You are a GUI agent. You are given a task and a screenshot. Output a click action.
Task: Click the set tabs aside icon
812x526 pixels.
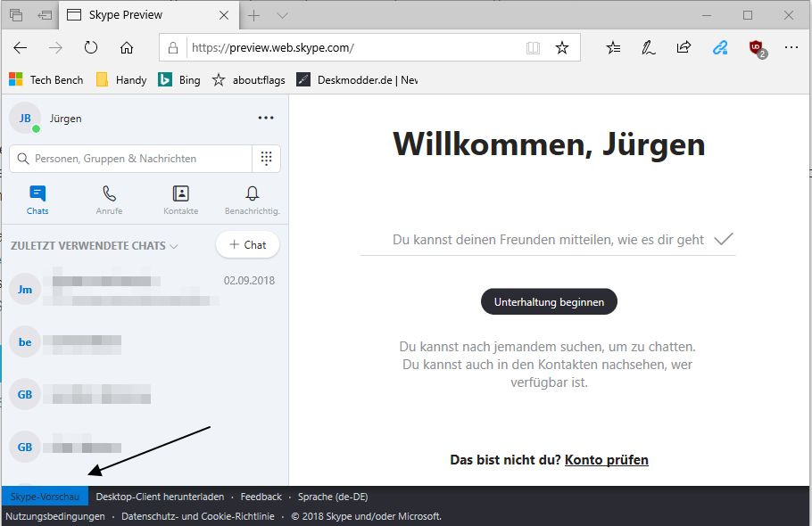pyautogui.click(x=45, y=15)
